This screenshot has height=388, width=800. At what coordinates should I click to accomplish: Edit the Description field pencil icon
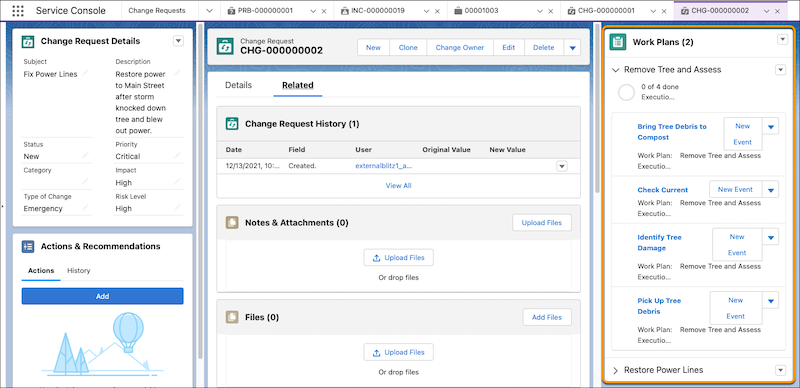point(177,74)
